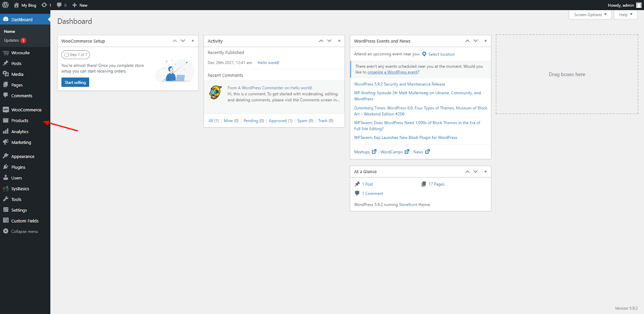This screenshot has height=314, width=644.
Task: Move WordPress Events and News widget up
Action: click(467, 41)
